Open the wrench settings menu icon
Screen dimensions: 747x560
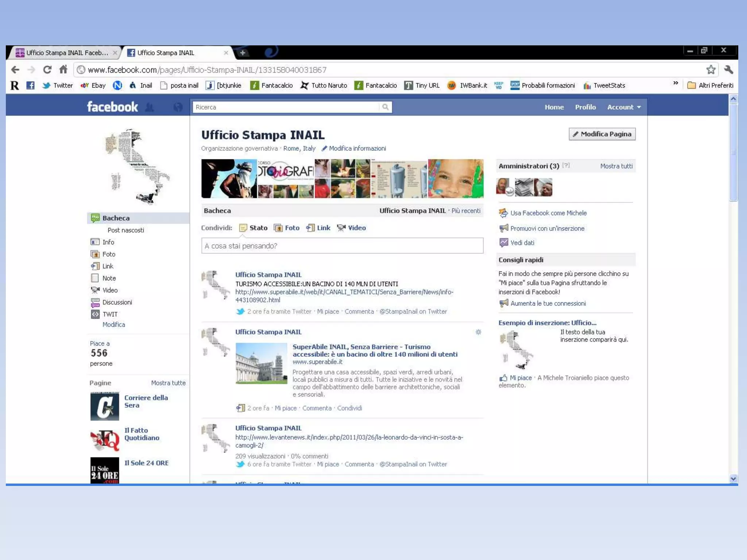click(728, 70)
